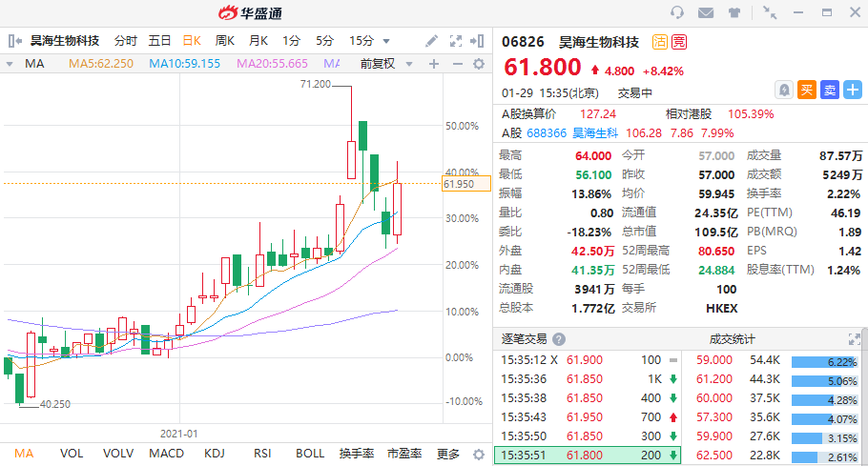Click the blue sell button

[x=830, y=91]
